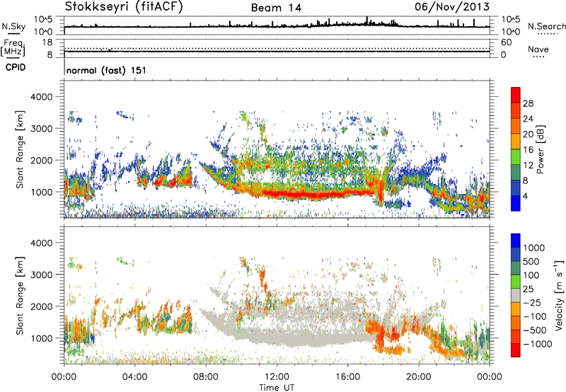Click the '08:00' time axis tick label
566x392 pixels.
pyautogui.click(x=206, y=377)
